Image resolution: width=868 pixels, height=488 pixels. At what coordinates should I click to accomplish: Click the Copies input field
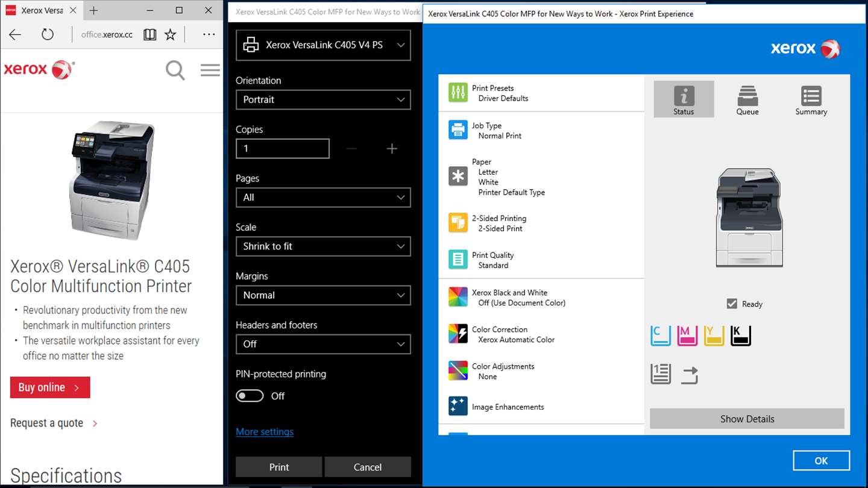[283, 148]
